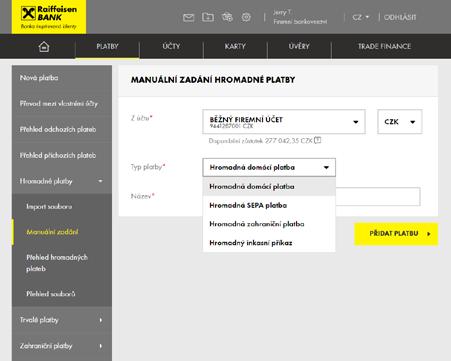Open the BĚŽNÝ FIREMNÍ ÚČET account dropdown
This screenshot has width=451, height=361.
(x=284, y=122)
